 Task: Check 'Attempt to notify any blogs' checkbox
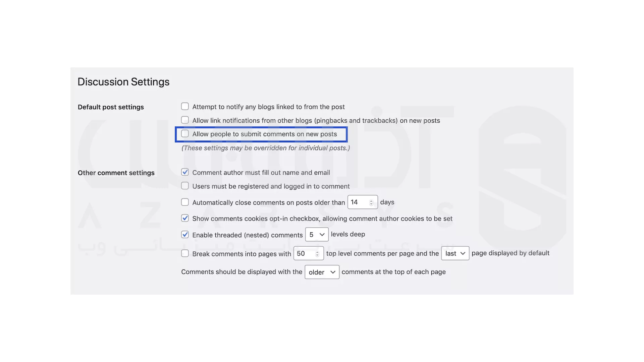(x=185, y=107)
